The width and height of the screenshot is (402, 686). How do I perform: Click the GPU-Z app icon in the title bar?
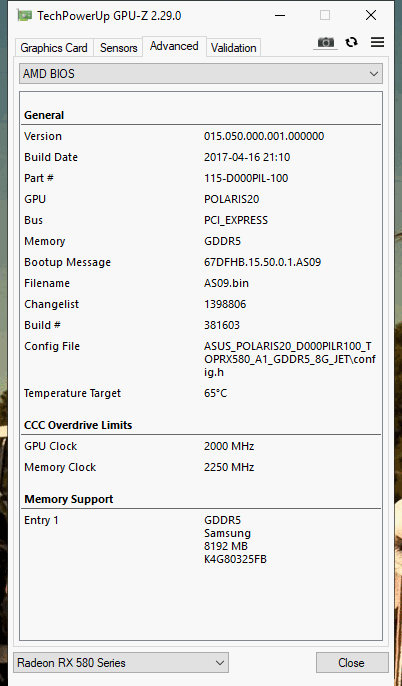coord(25,16)
